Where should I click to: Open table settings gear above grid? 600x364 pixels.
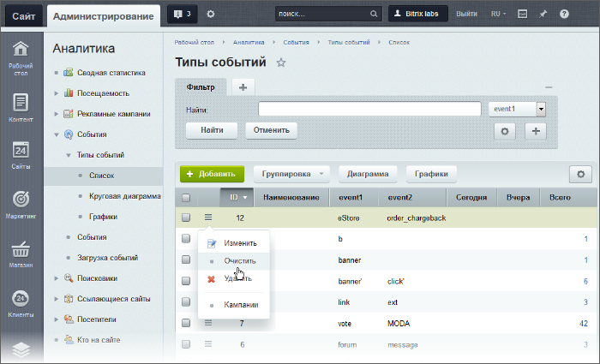point(580,174)
